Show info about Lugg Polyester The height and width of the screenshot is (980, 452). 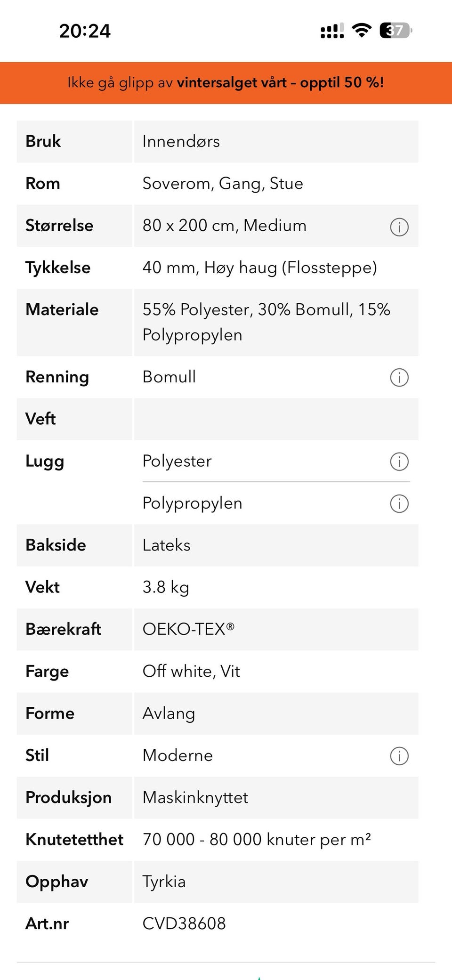click(399, 462)
